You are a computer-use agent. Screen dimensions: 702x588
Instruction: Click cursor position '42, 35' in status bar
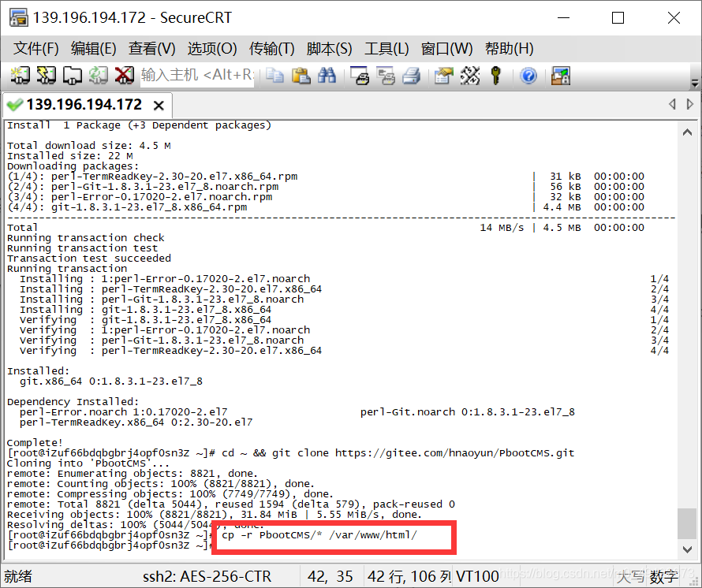pyautogui.click(x=330, y=576)
